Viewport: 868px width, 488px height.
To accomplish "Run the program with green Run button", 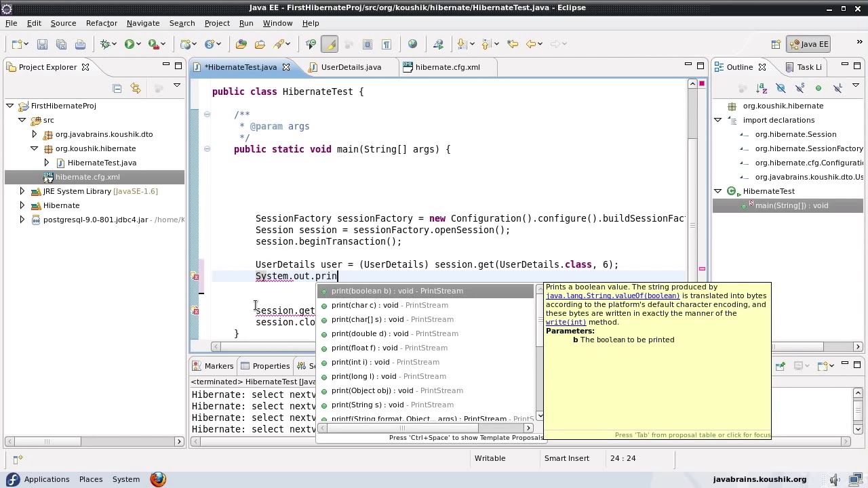I will [x=129, y=44].
